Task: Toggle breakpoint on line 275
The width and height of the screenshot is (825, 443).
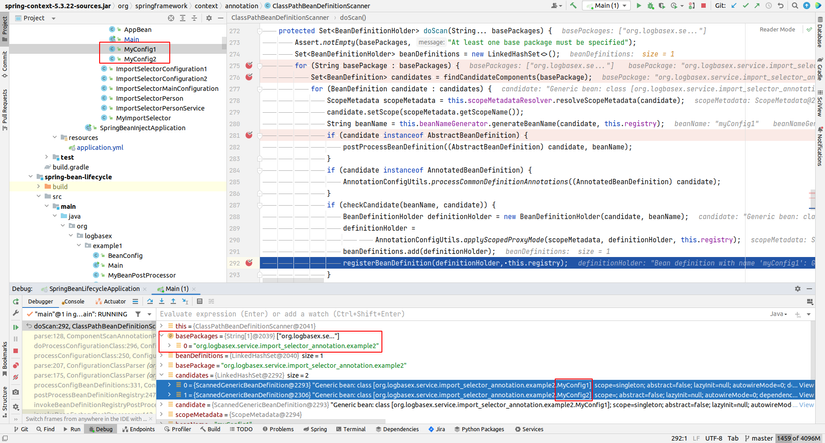Action: [x=249, y=65]
